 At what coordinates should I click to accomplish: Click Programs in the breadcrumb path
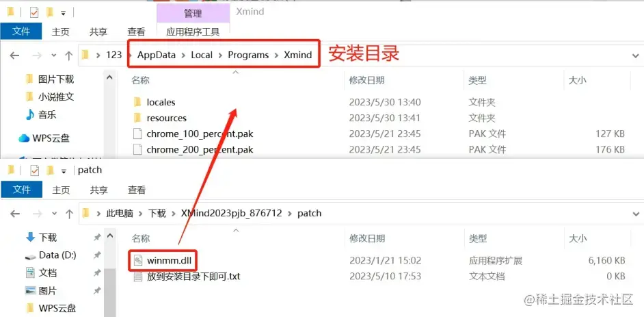[x=248, y=55]
